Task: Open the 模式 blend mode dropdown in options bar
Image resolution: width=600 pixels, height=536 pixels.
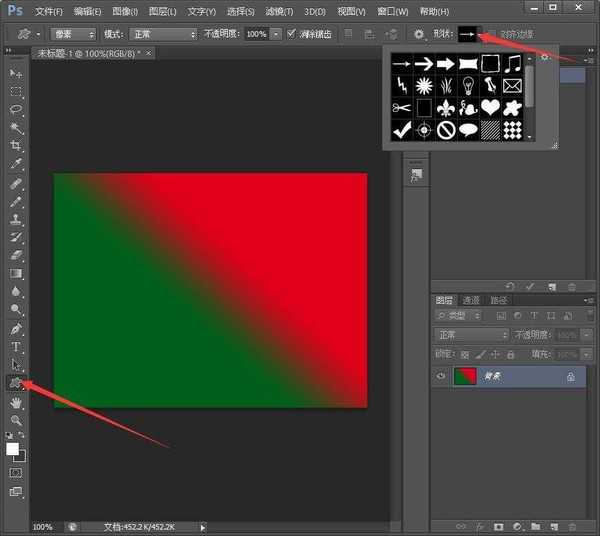Action: 164,34
